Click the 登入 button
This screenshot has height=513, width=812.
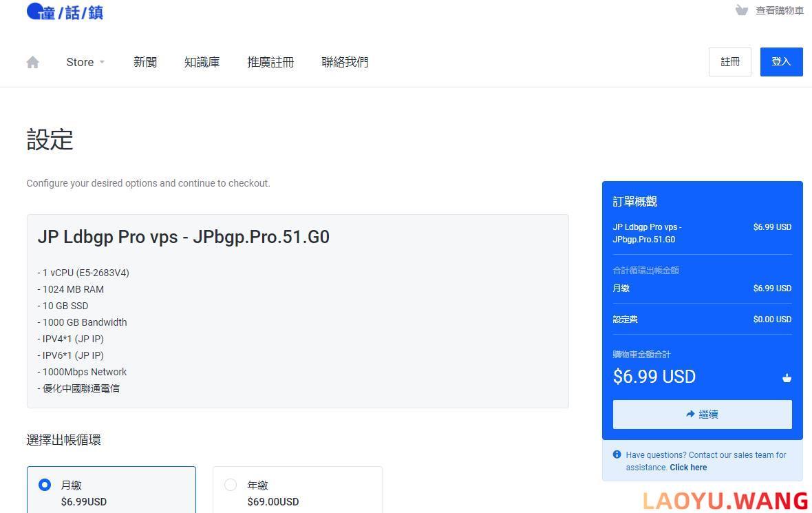point(781,62)
